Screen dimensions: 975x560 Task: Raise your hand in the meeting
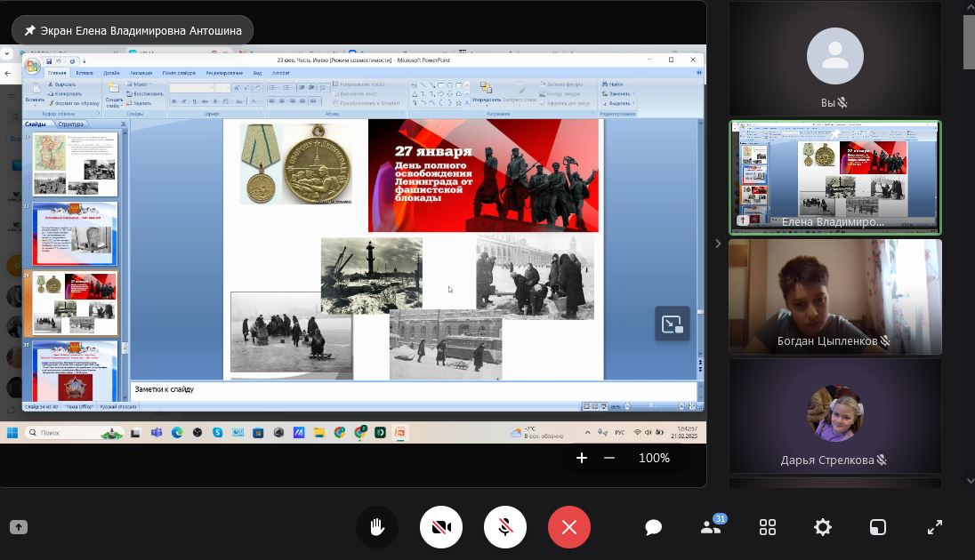pos(377,528)
